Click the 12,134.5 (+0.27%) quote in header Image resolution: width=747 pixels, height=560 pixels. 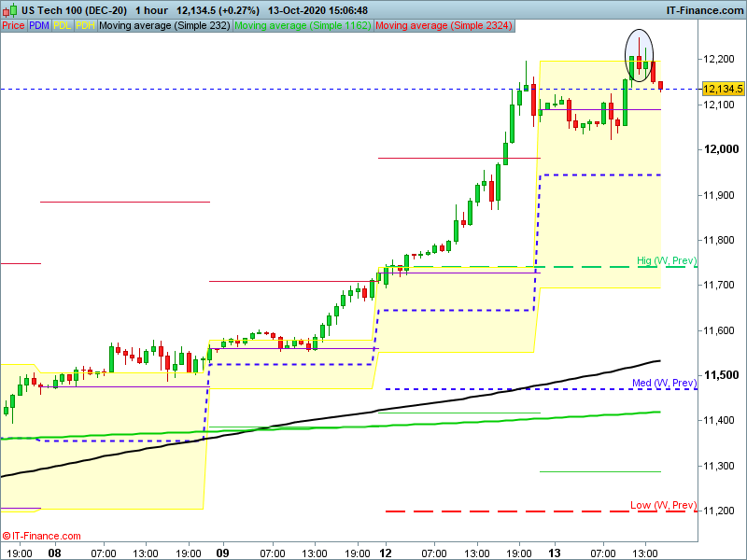(218, 10)
